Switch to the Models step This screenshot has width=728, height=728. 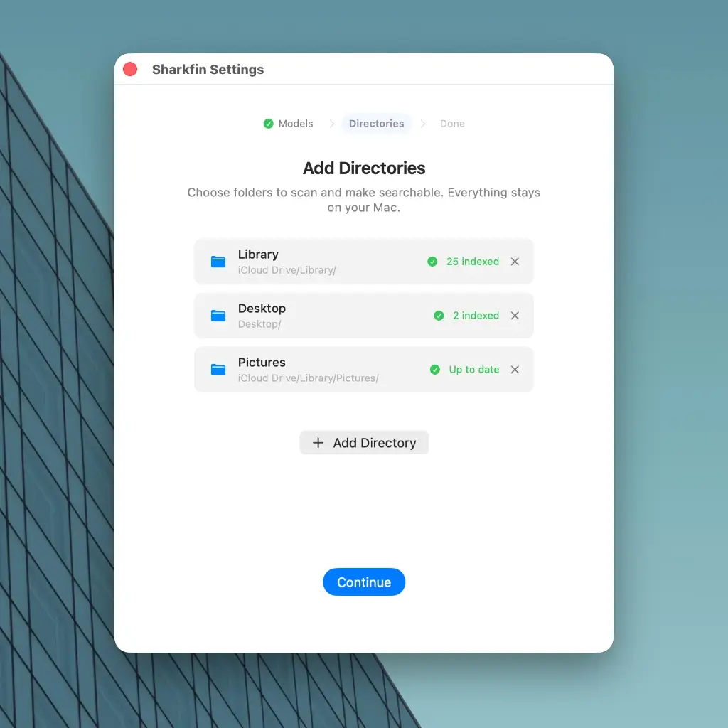[294, 123]
